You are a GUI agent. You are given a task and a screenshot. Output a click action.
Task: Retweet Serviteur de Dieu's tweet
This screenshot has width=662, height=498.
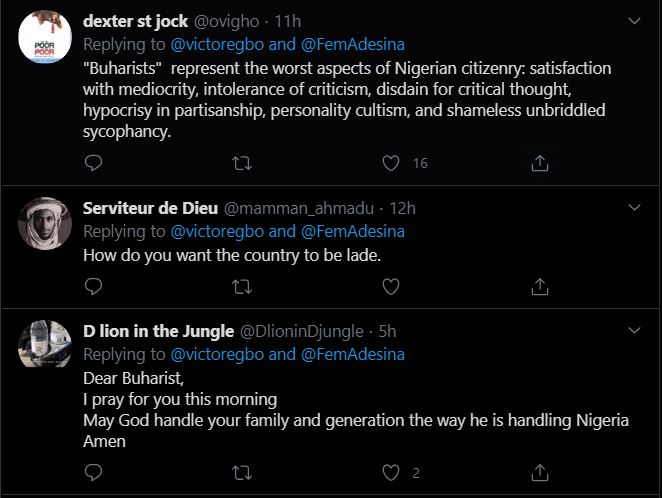[x=241, y=287]
